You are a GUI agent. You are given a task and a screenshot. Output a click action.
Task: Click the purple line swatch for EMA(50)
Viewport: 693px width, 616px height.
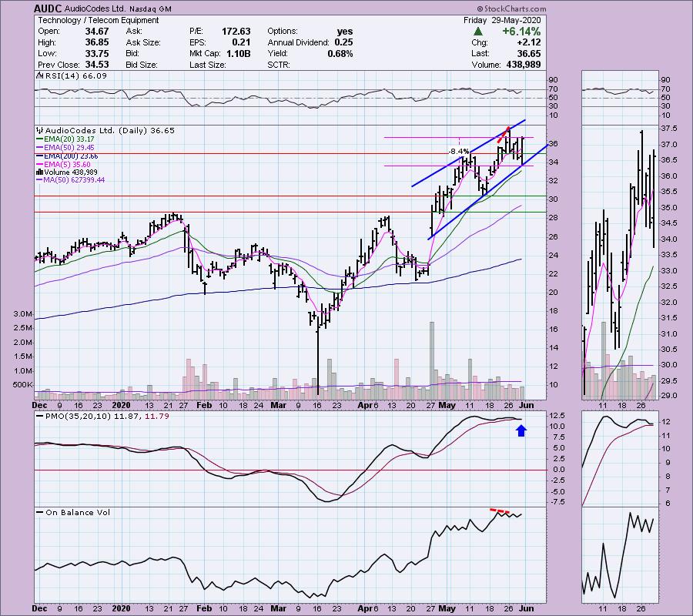point(39,148)
